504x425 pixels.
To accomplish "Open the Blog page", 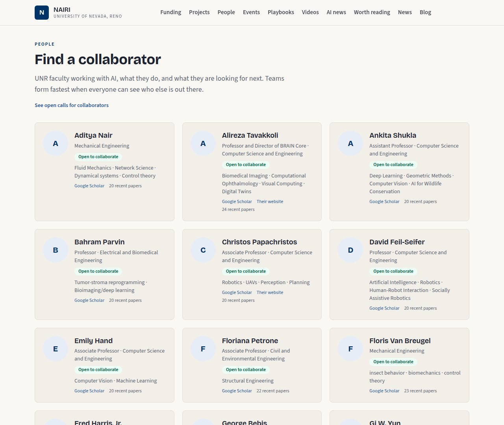I will coord(425,12).
